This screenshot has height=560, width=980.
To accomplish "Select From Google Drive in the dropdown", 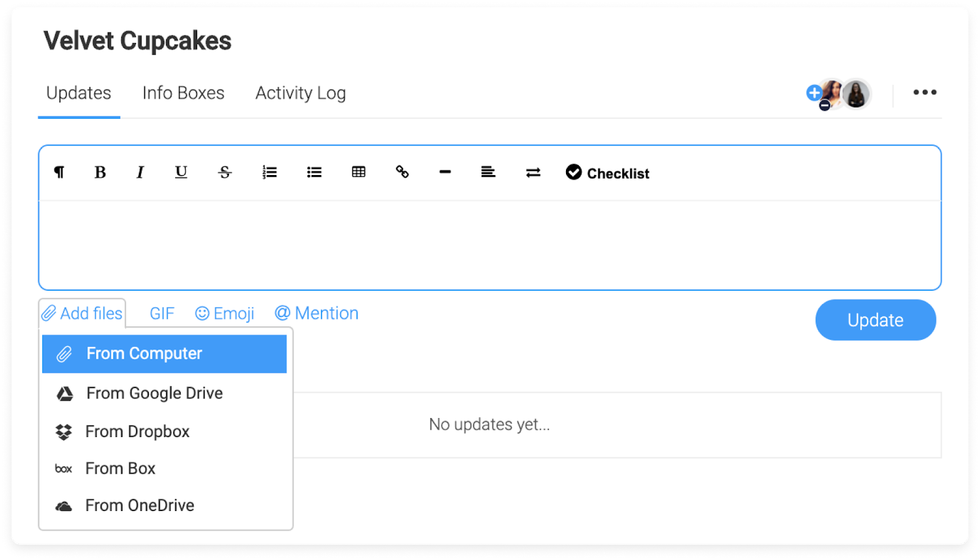I will pos(154,393).
